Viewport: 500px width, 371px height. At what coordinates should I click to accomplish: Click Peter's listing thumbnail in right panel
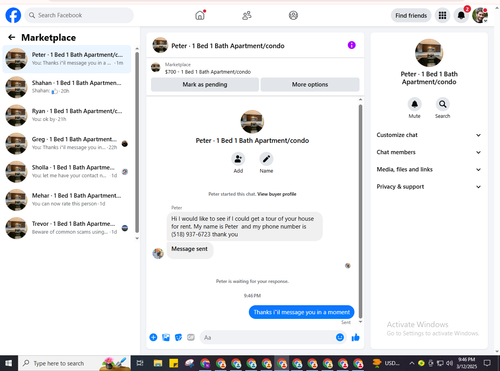(429, 53)
